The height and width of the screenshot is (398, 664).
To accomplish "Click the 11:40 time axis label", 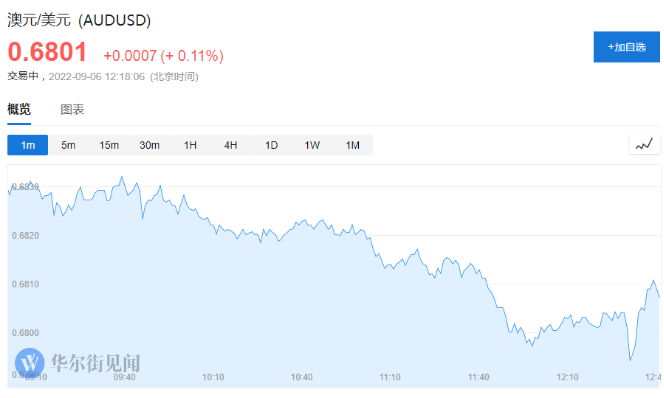I will click(479, 377).
